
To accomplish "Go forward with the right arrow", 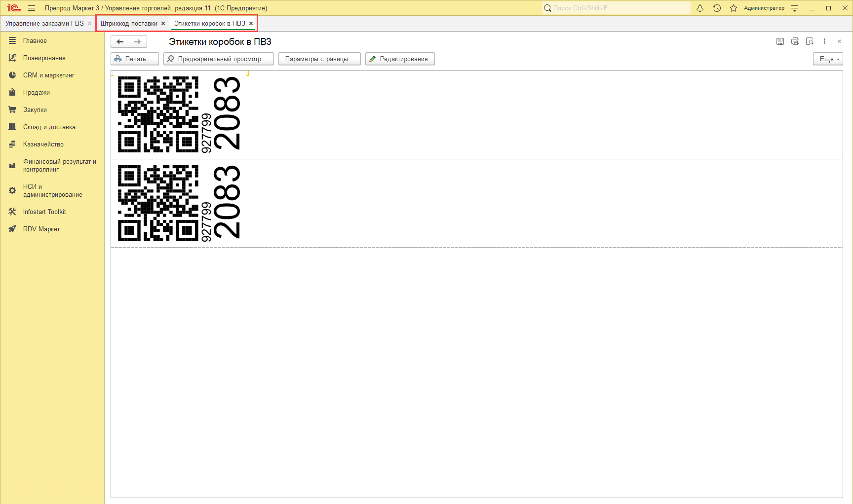I will click(x=138, y=41).
